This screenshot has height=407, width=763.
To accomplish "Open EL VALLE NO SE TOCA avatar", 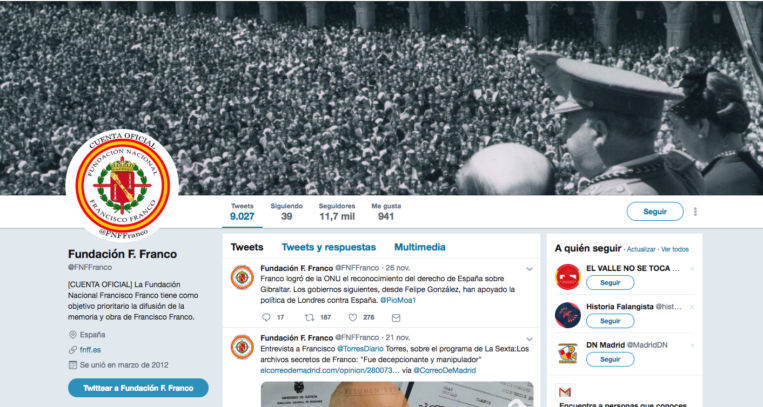I will pos(568,277).
